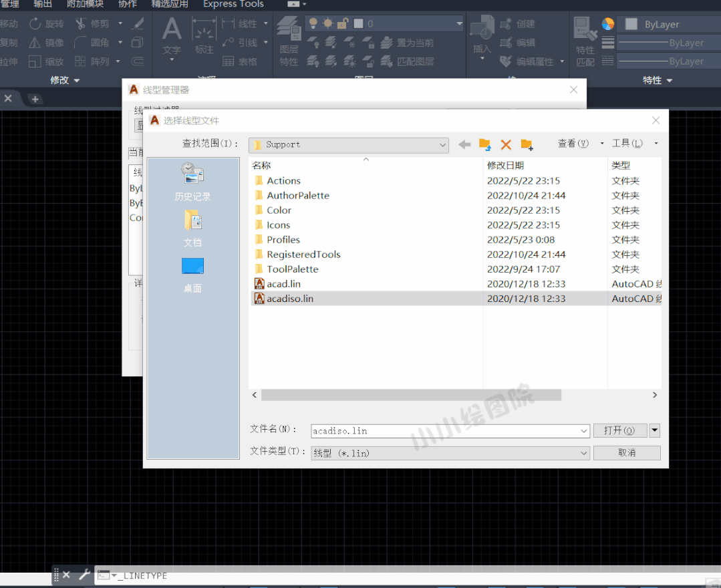Click Create (创建) block tool
721x588 pixels.
point(517,23)
